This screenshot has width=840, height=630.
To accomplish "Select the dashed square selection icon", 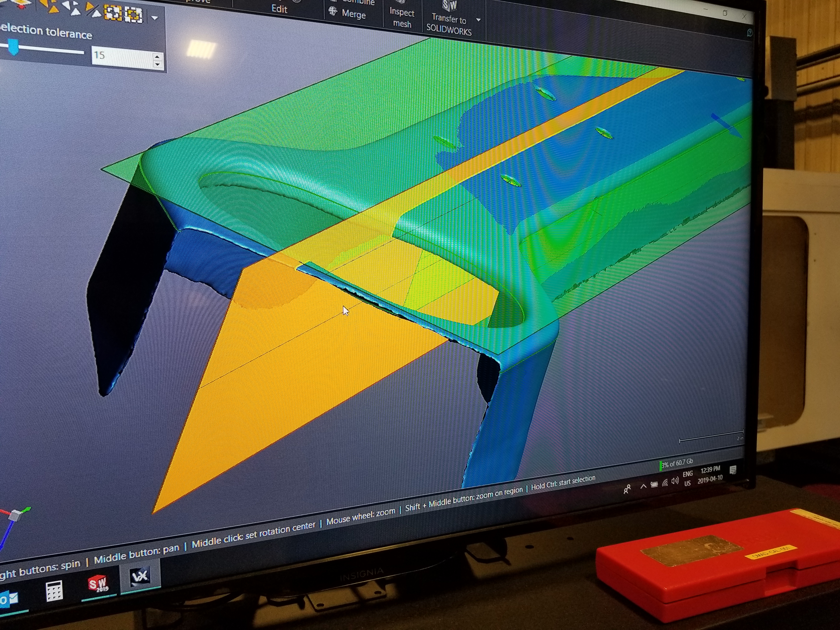I will coord(113,13).
